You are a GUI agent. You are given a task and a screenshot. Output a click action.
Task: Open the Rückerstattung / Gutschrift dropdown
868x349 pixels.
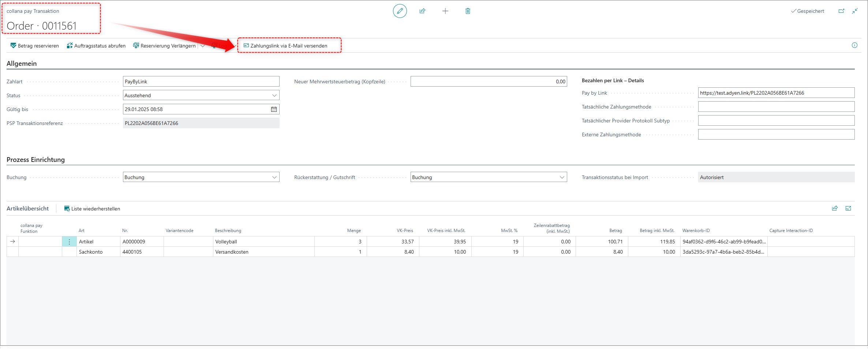point(562,177)
